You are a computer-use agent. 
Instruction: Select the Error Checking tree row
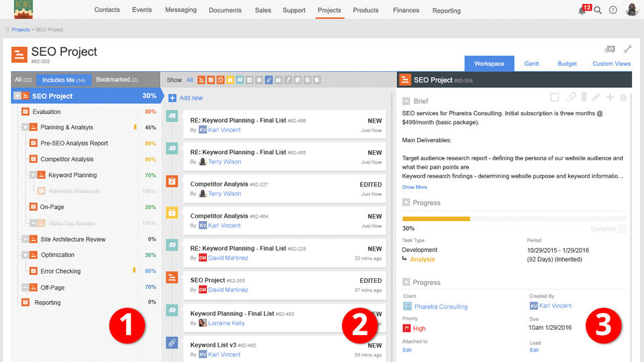(85, 271)
